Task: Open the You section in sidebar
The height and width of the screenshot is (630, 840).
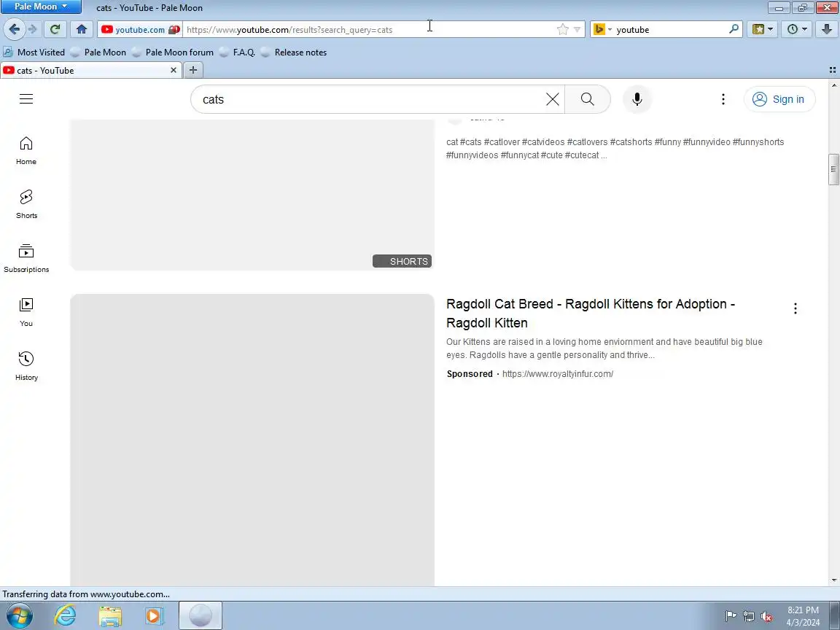Action: point(26,313)
